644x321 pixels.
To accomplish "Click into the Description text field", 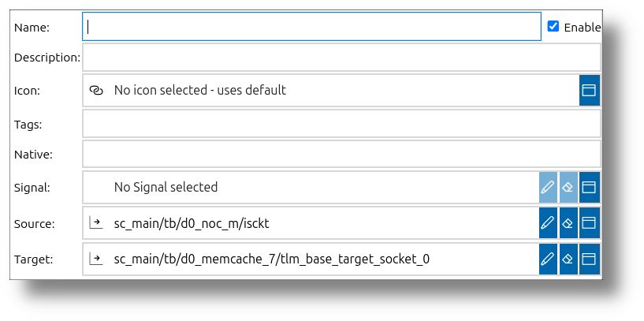I will click(x=342, y=57).
